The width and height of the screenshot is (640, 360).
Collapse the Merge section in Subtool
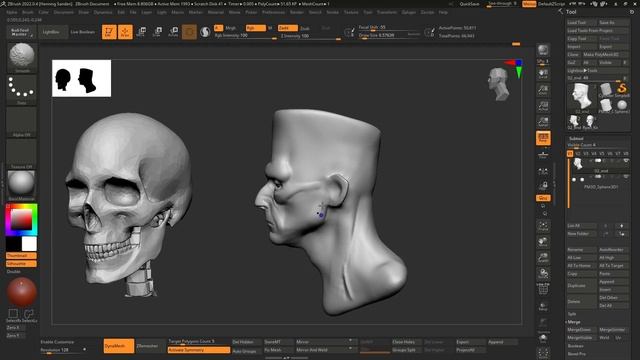pyautogui.click(x=573, y=322)
